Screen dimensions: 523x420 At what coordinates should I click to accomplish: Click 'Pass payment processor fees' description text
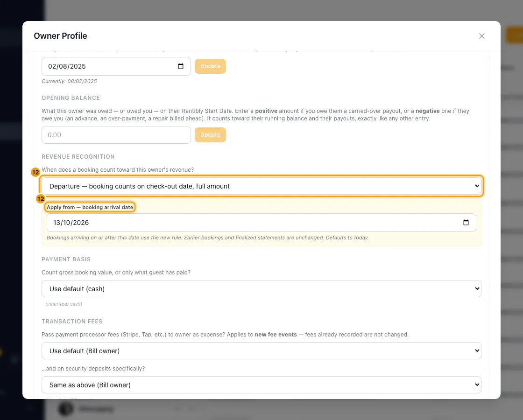[x=225, y=334]
